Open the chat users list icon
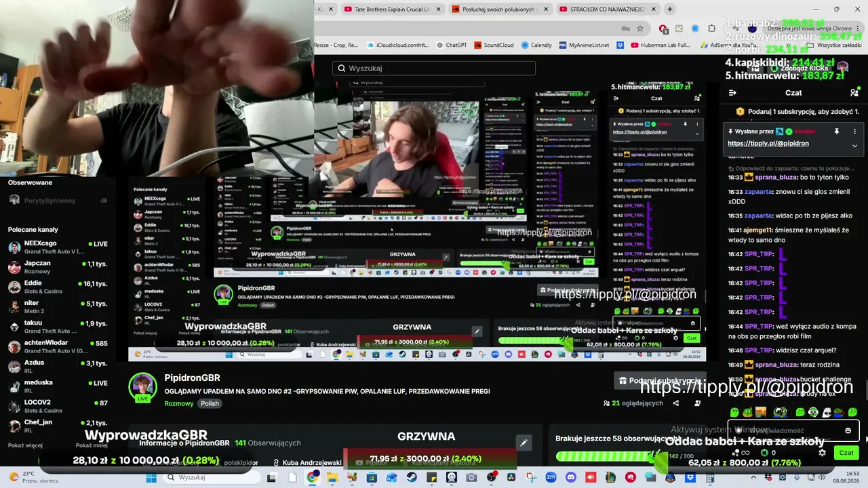This screenshot has height=488, width=868. (854, 93)
